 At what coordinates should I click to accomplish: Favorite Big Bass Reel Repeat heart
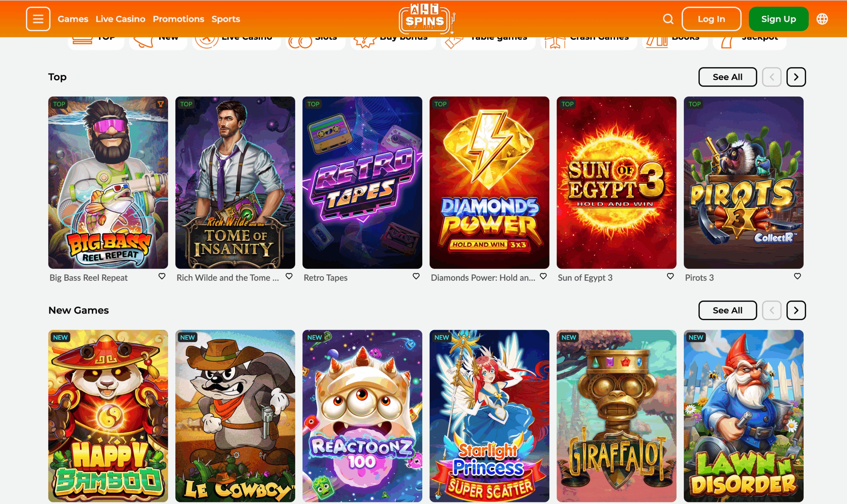162,276
